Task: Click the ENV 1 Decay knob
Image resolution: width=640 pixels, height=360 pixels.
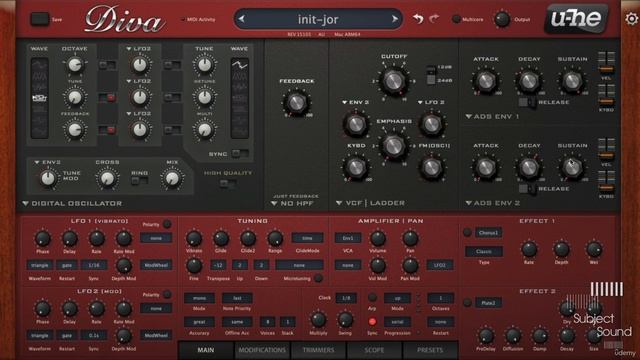Action: tap(529, 81)
